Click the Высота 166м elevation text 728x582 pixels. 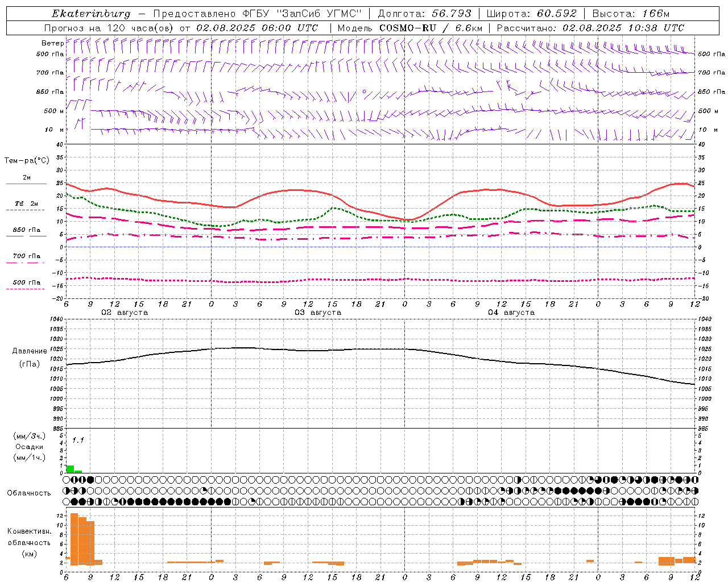click(x=631, y=14)
